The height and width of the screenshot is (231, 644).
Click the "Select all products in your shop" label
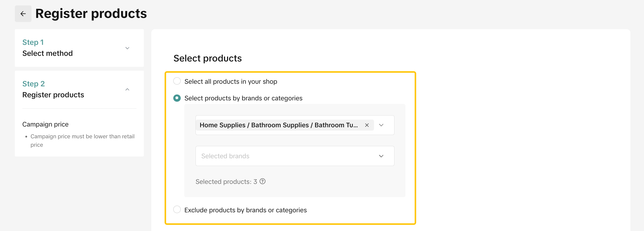231,82
